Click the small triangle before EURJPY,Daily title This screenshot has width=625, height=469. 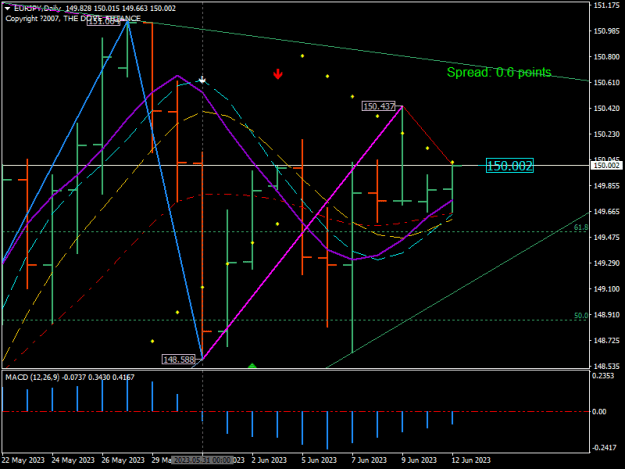[7, 8]
